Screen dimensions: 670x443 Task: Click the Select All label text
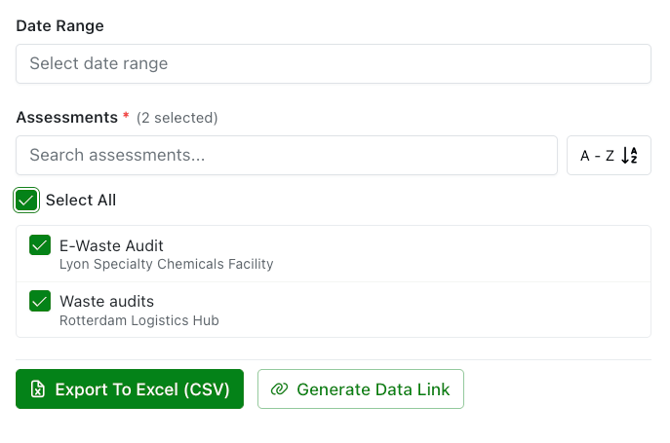(81, 200)
